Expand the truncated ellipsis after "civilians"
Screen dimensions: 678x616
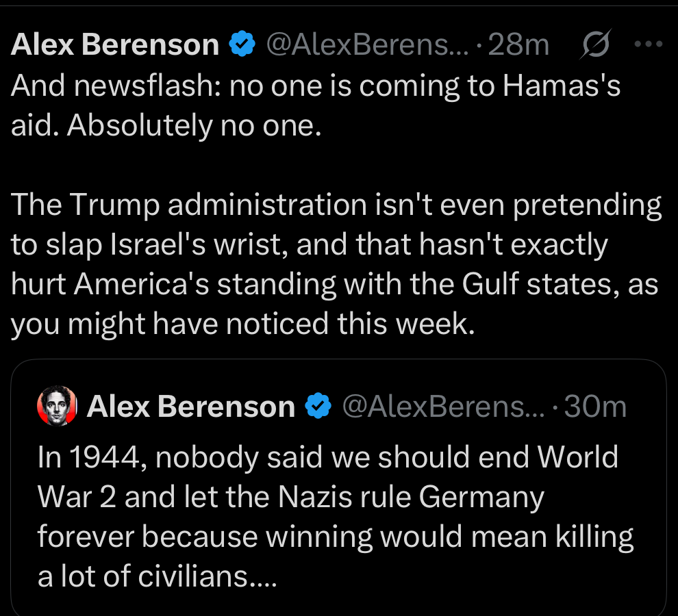click(262, 576)
